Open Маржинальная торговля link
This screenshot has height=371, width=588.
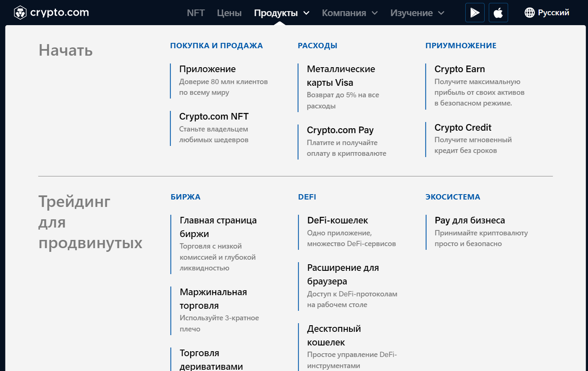(x=213, y=298)
